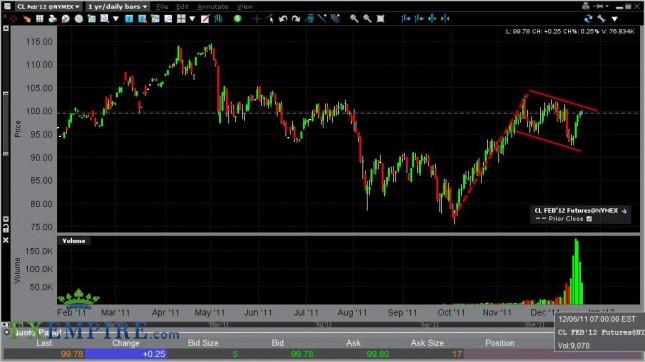Click the second magnifier zoom icon
This screenshot has height=362, width=645.
pos(367,19)
